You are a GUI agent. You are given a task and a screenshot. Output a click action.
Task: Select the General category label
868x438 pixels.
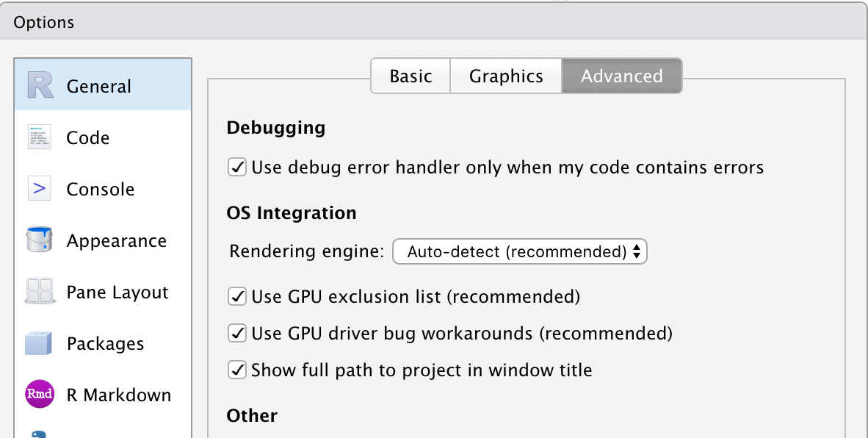[98, 86]
